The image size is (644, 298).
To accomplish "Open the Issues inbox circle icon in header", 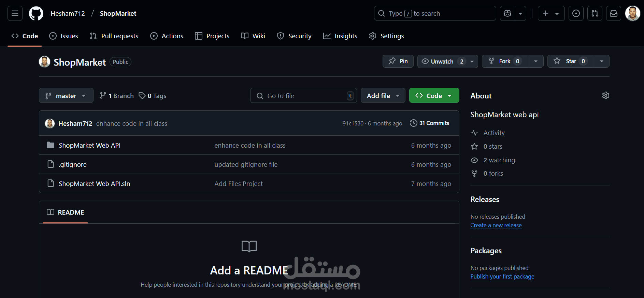I will tap(576, 13).
